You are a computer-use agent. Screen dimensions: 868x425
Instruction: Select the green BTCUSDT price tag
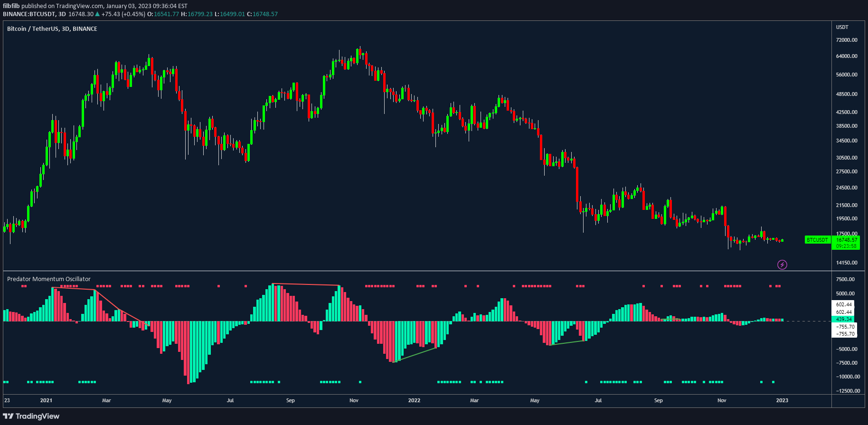[x=817, y=240]
